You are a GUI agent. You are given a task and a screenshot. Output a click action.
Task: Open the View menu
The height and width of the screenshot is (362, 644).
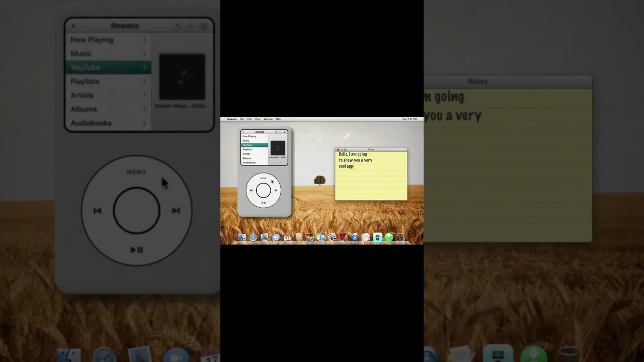[258, 119]
